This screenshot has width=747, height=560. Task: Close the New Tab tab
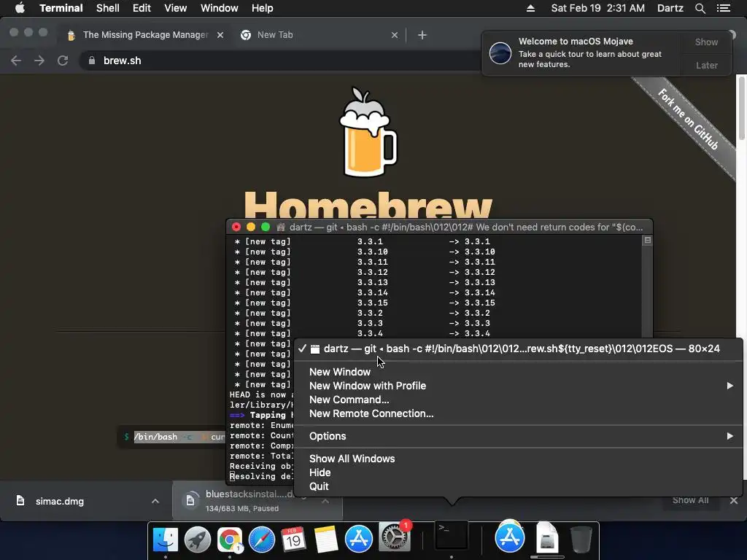click(395, 35)
